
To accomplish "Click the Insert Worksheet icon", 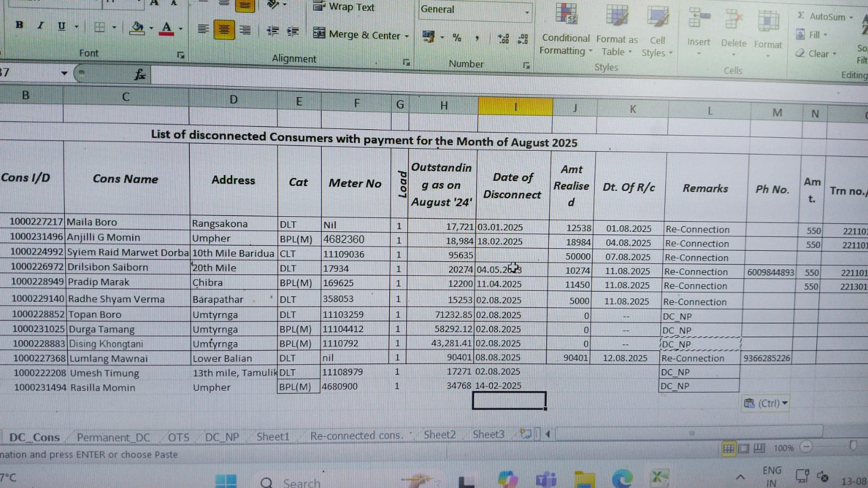I will 525,434.
